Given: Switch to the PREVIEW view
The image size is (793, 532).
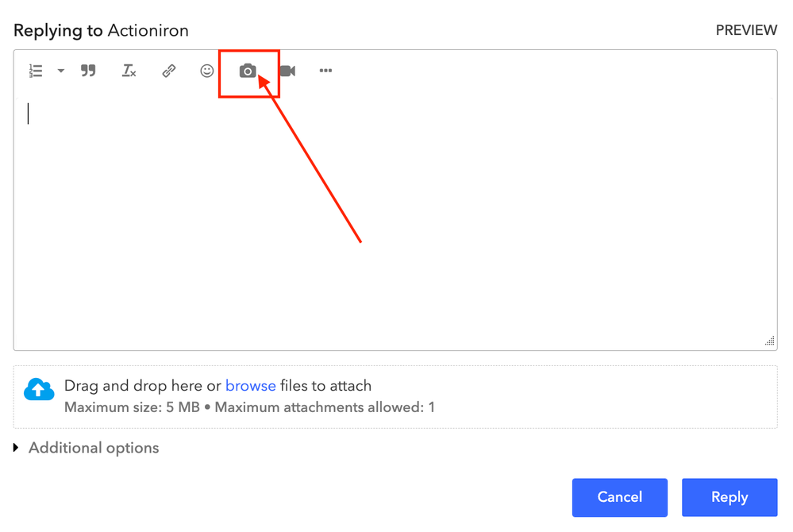Looking at the screenshot, I should (x=746, y=30).
